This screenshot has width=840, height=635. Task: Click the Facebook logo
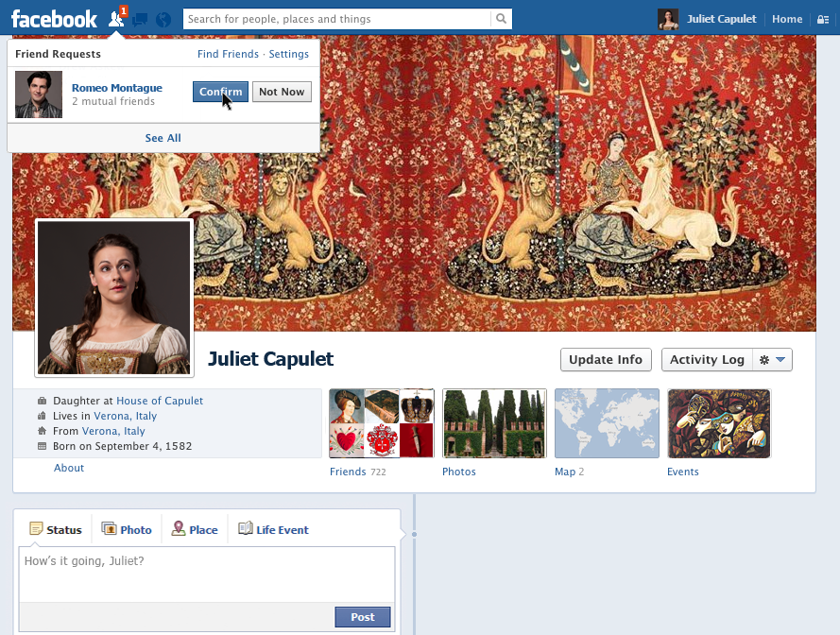(x=54, y=19)
